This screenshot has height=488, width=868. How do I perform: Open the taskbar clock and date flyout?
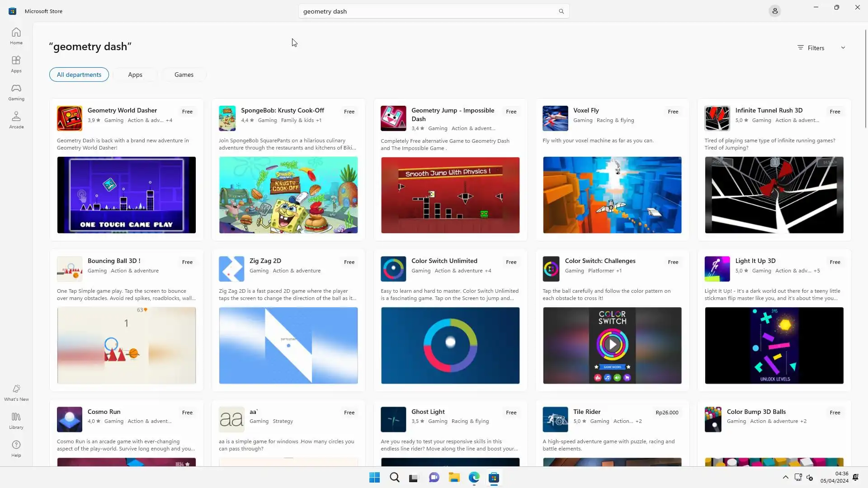coord(834,477)
